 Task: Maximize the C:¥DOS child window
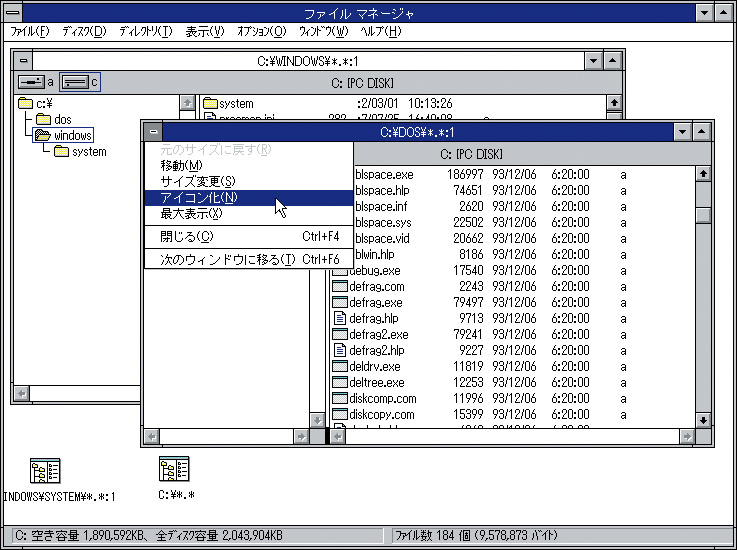701,132
